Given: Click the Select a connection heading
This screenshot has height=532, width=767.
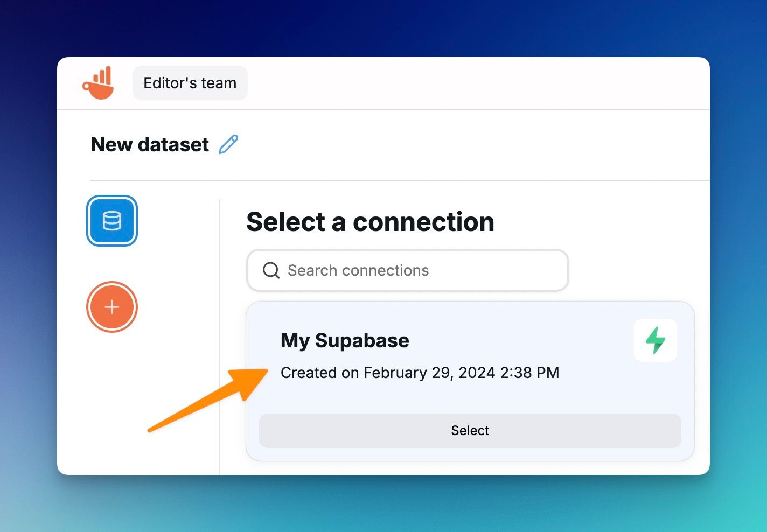Looking at the screenshot, I should pos(370,221).
